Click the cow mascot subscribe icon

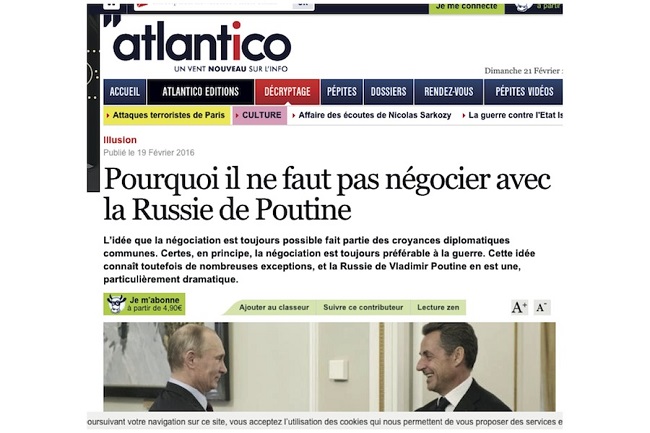tap(116, 304)
